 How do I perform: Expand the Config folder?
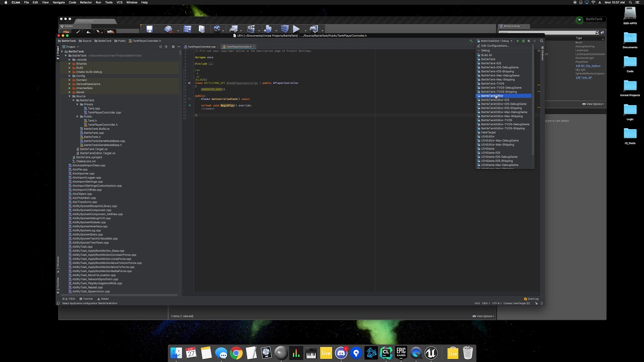(69, 76)
